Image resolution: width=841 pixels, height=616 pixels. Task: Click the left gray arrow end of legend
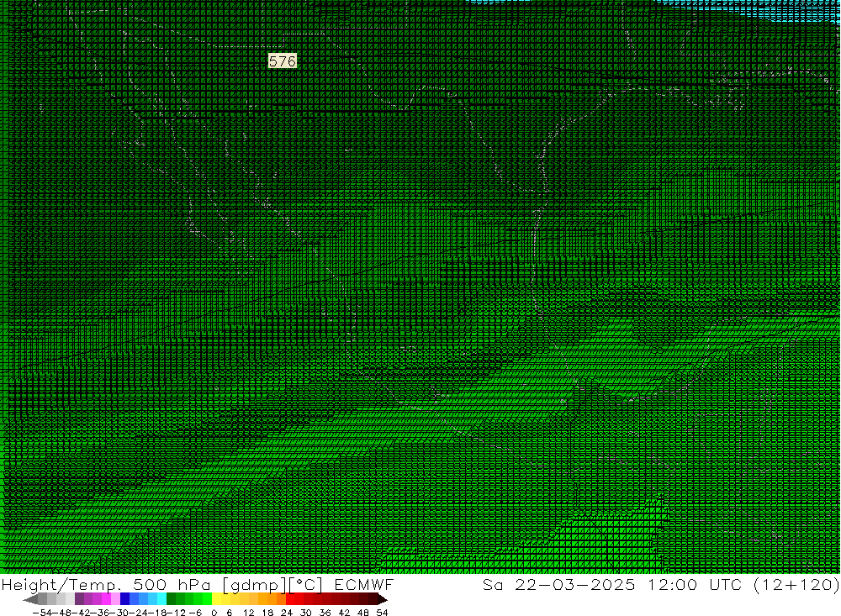point(30,599)
